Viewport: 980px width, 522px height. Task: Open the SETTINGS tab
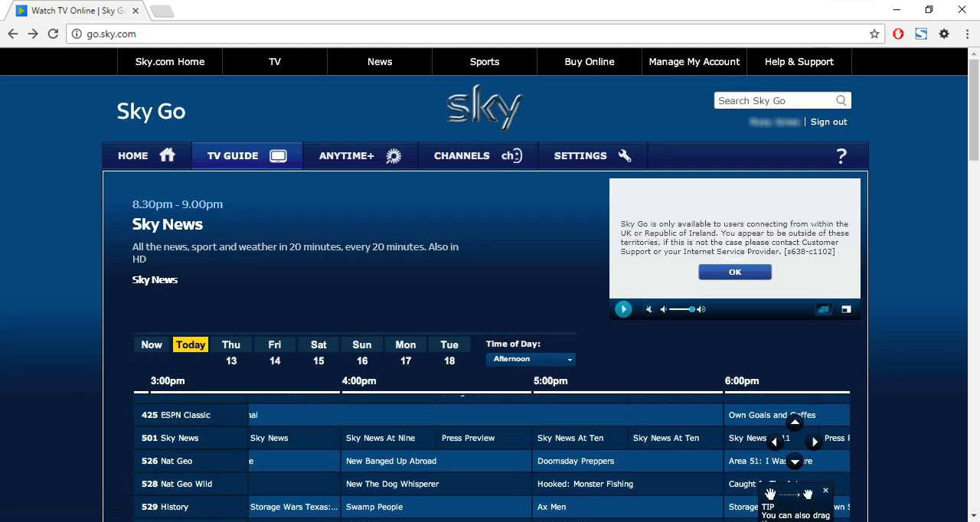click(593, 155)
